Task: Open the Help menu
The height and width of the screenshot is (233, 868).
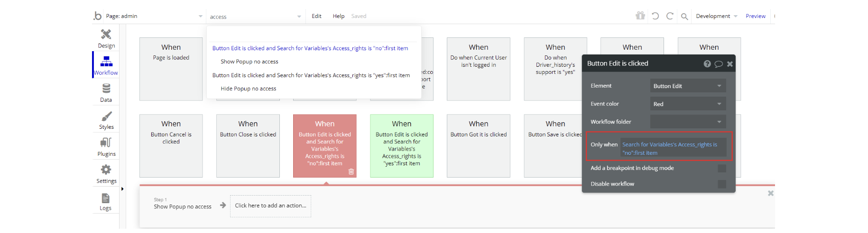Action: (339, 16)
